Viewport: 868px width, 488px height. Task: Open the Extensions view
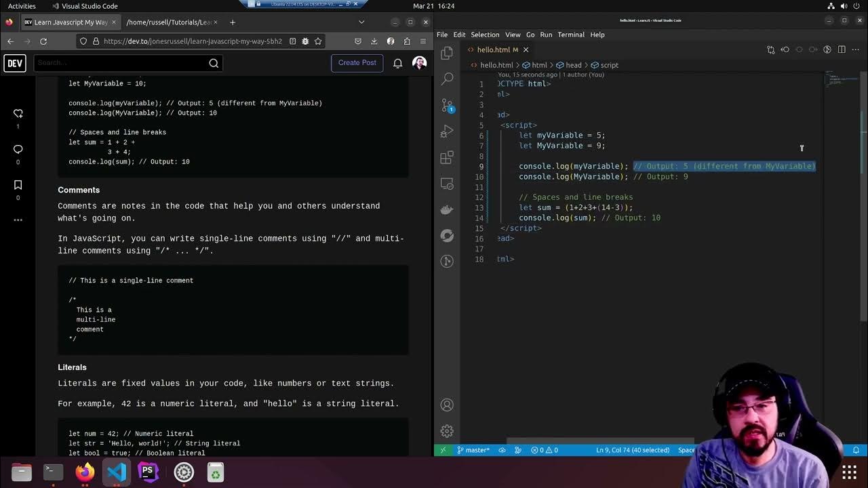(x=447, y=157)
